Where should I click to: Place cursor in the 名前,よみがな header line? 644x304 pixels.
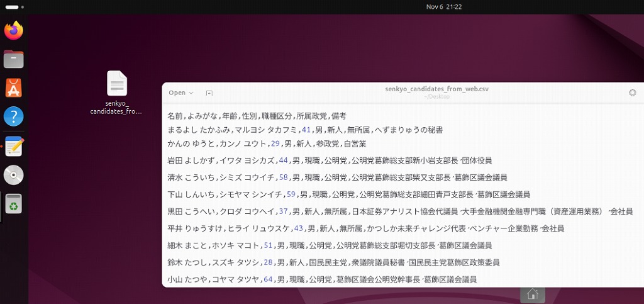point(257,116)
